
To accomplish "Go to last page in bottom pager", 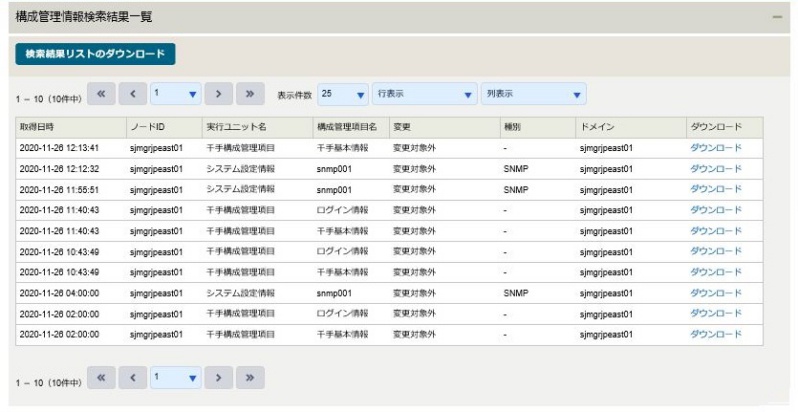I will click(x=250, y=377).
